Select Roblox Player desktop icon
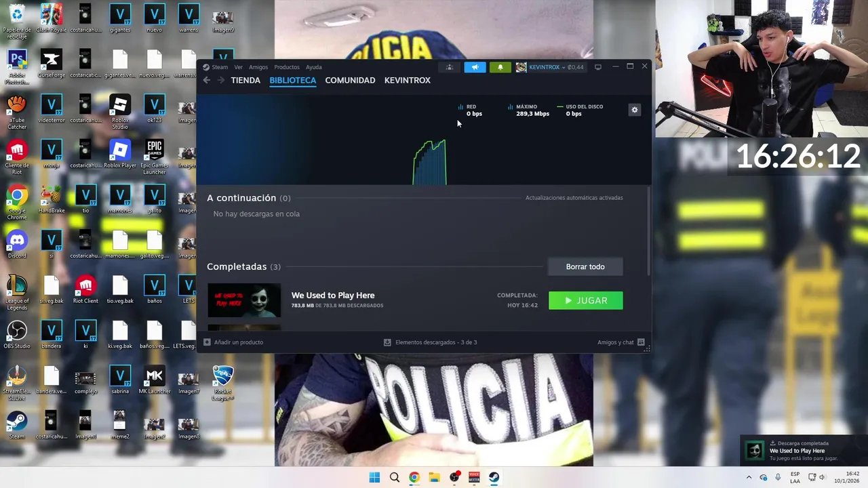Image resolution: width=868 pixels, height=488 pixels. pyautogui.click(x=120, y=154)
